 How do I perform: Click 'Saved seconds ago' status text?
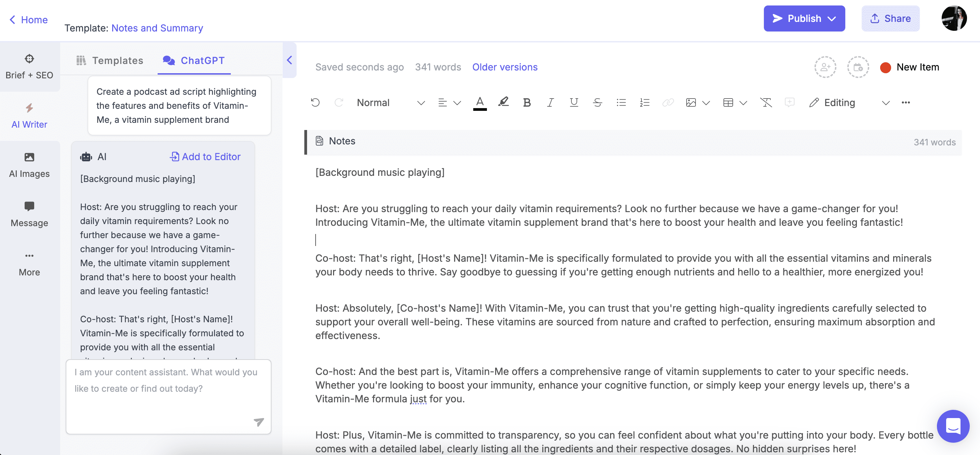[359, 67]
